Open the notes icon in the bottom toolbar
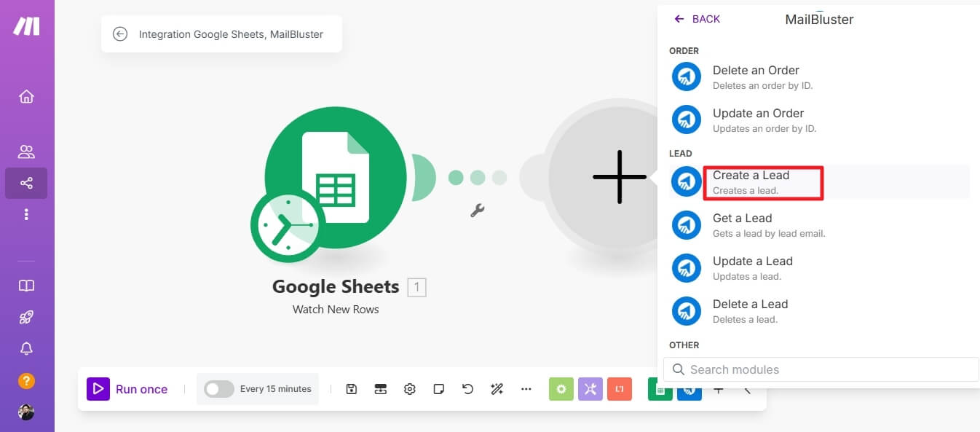Screen dimensions: 980x432 [438, 388]
